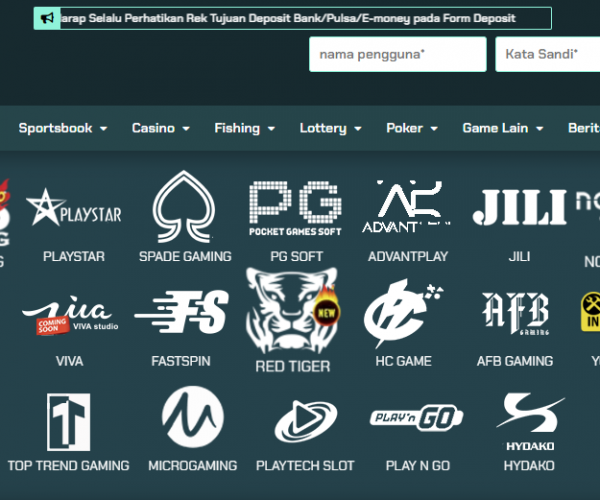Viewport: 600px width, 500px height.
Task: Open the Fishing menu item
Action: tap(243, 128)
